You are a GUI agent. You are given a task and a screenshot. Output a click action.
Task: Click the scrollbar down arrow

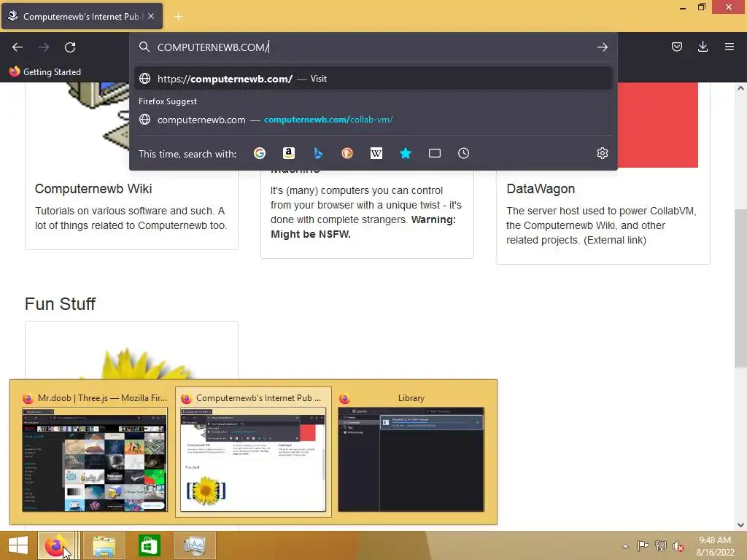740,525
